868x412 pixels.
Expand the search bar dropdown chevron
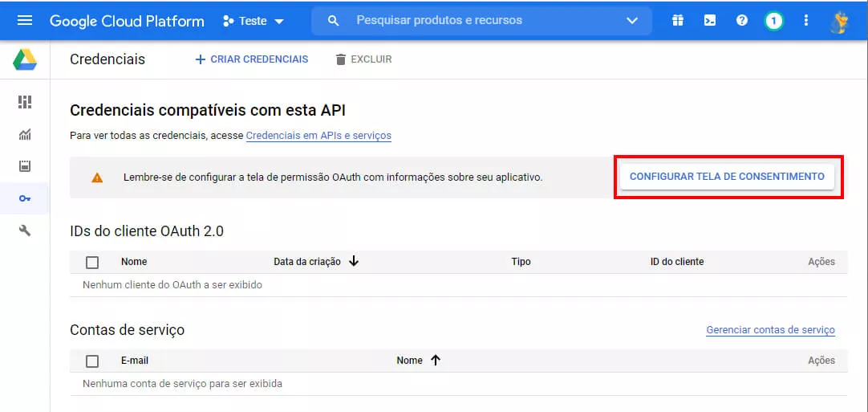pos(631,21)
